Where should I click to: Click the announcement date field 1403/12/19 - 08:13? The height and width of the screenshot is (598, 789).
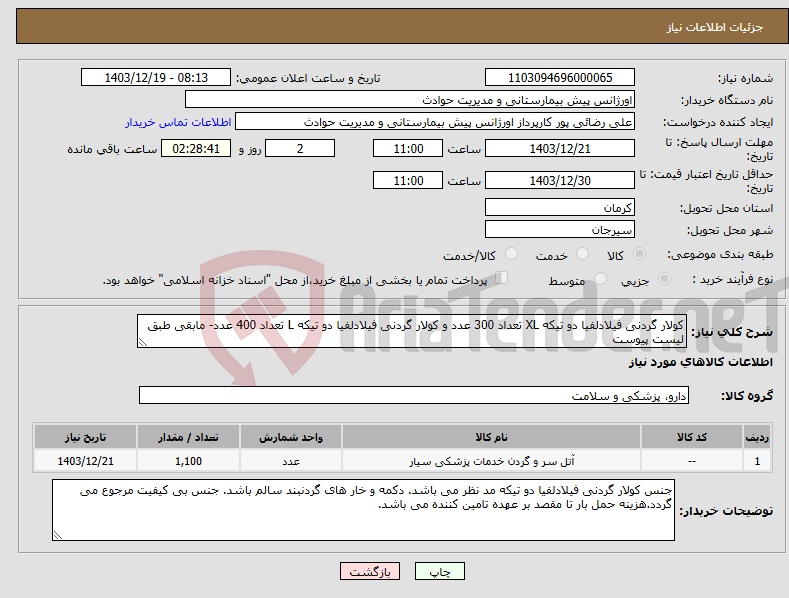click(156, 78)
